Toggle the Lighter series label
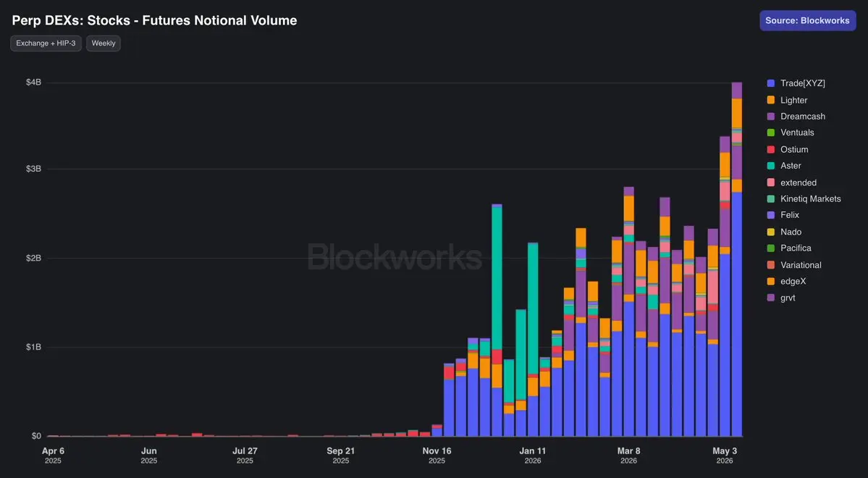 (794, 100)
